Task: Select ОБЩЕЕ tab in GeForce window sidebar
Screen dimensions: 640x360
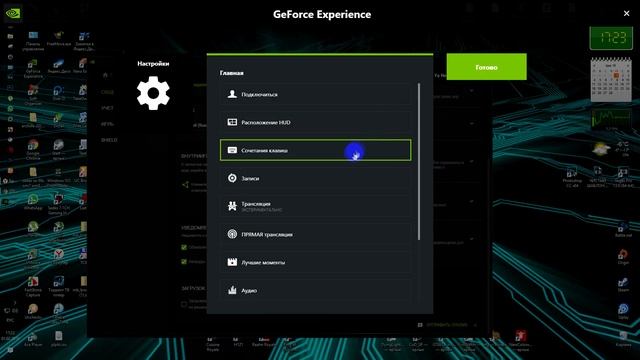Action: 107,92
